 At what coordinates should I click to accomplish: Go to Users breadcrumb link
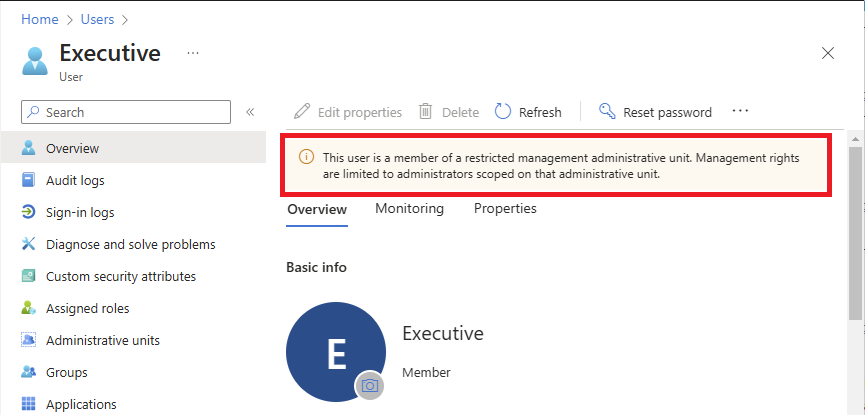coord(96,19)
